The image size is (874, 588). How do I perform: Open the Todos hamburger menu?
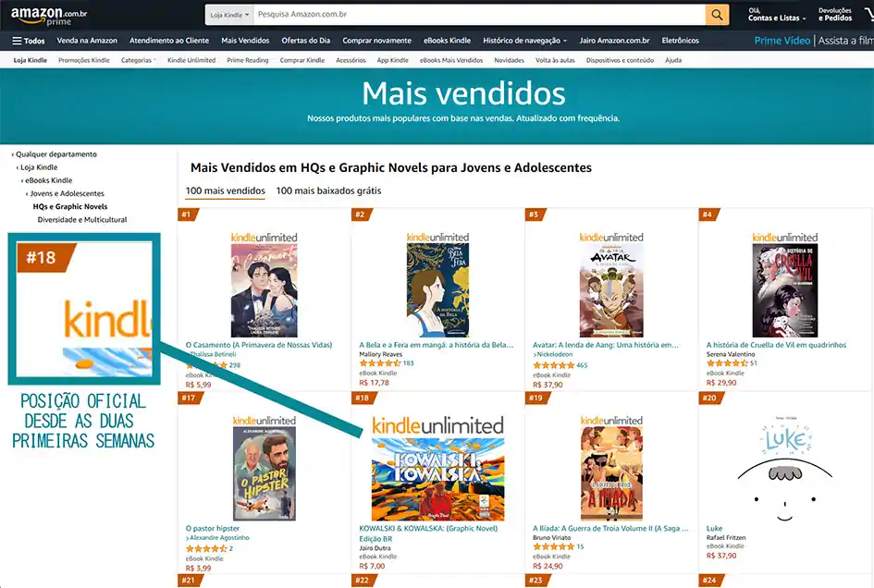click(x=29, y=41)
